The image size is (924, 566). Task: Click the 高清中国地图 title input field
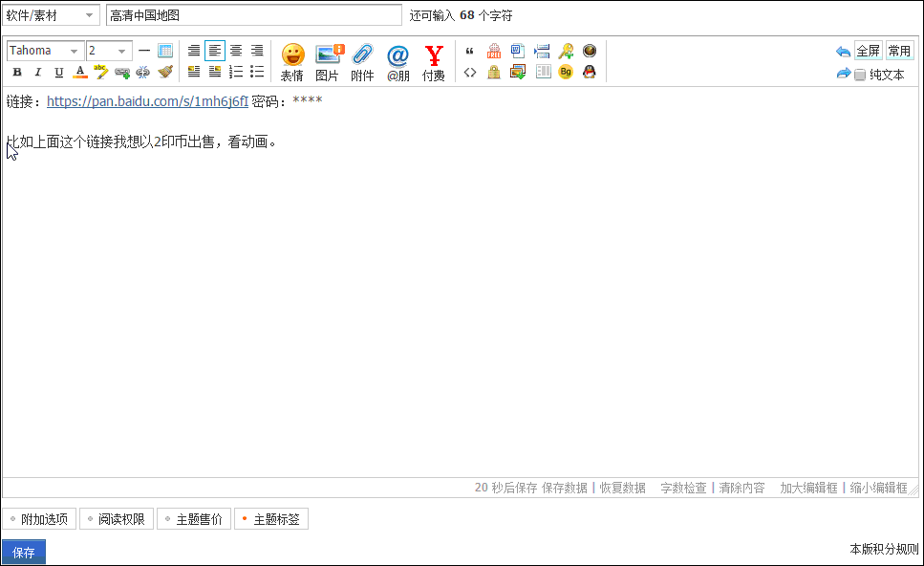(x=254, y=15)
